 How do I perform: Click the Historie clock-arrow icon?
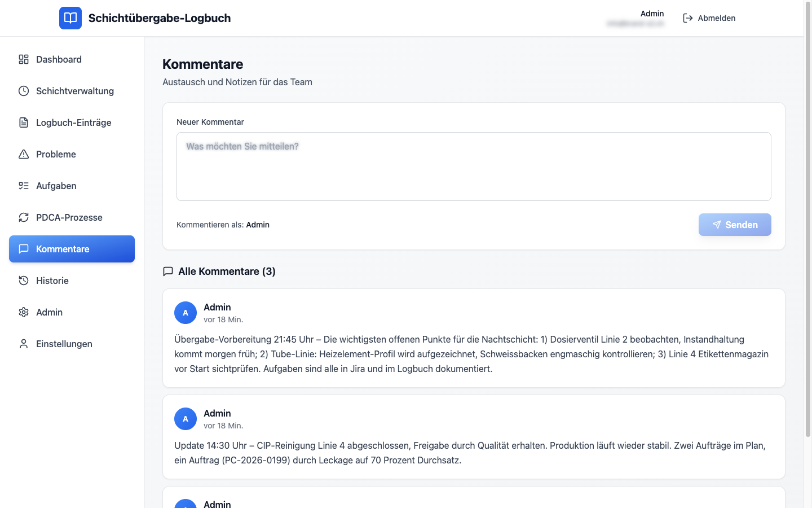point(24,281)
